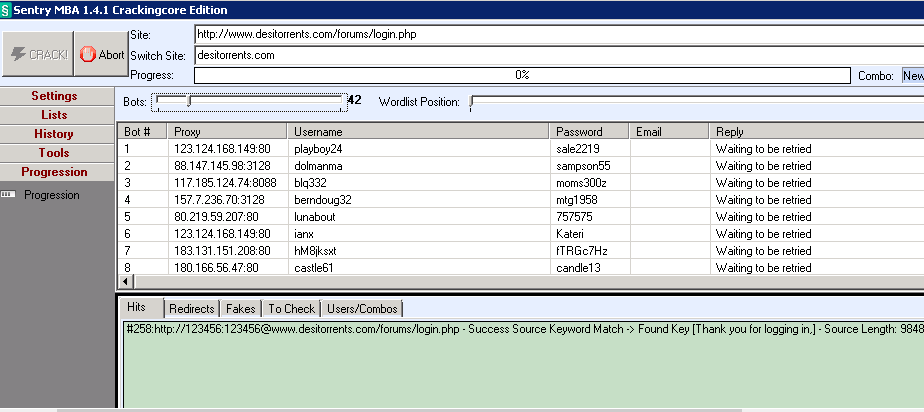Click the lightning bolt icon on CRACK! button
This screenshot has height=412, width=924.
click(x=18, y=54)
